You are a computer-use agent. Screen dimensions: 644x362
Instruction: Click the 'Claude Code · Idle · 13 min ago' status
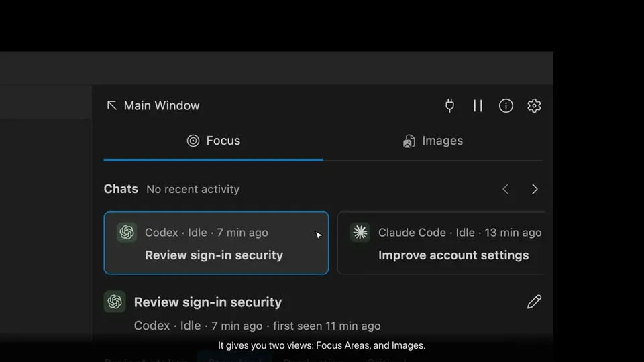[460, 233]
